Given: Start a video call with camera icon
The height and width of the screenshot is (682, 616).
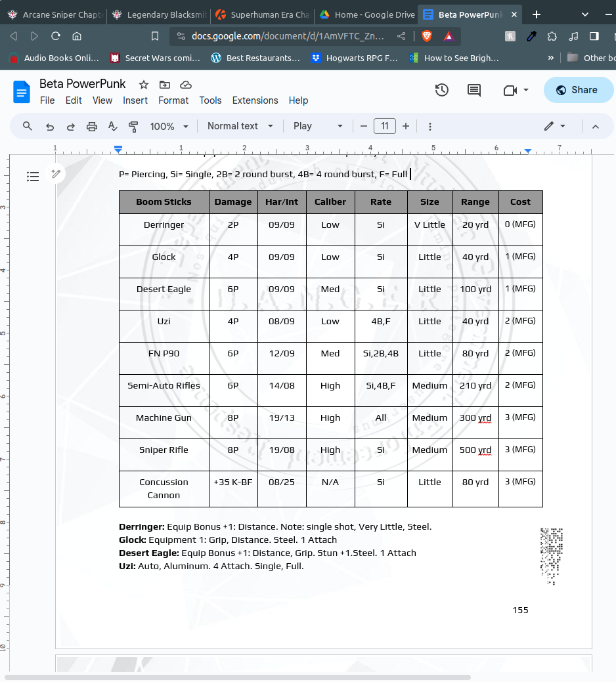Looking at the screenshot, I should [x=510, y=90].
